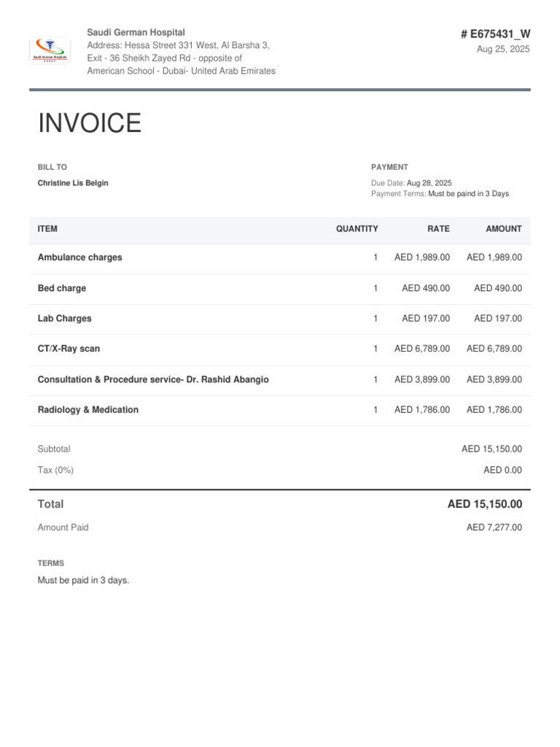Click the 'Must be paid in 3 days.' terms text
This screenshot has width=560, height=747.
pos(83,580)
